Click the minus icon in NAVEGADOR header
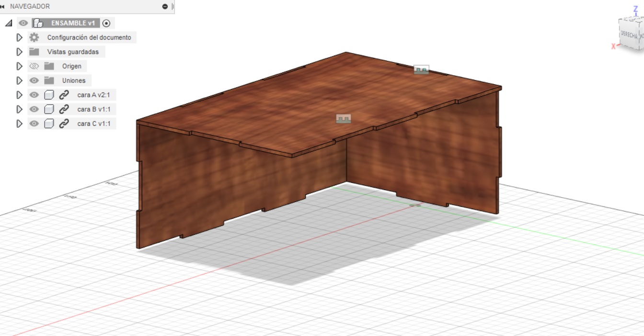The width and height of the screenshot is (644, 336). (x=165, y=7)
